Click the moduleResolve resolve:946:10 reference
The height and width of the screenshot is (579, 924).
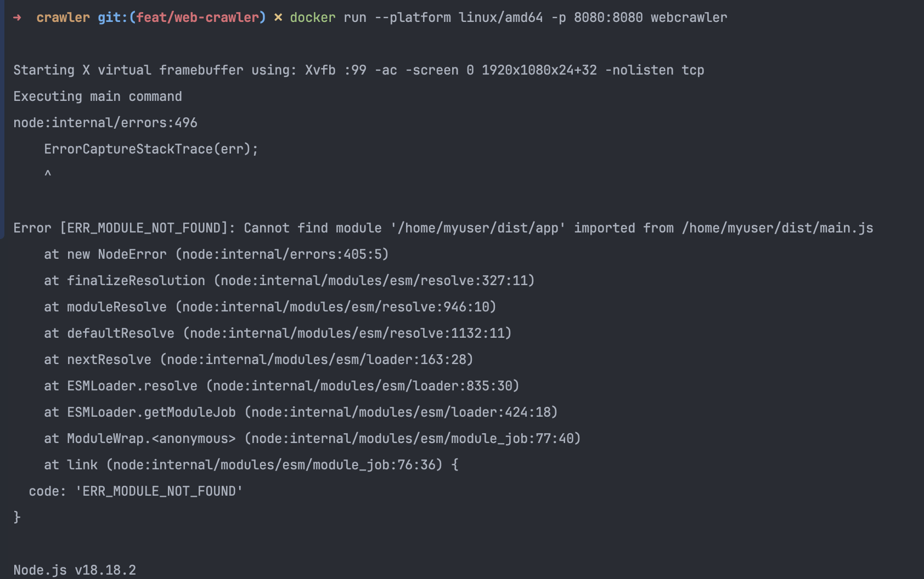point(336,307)
